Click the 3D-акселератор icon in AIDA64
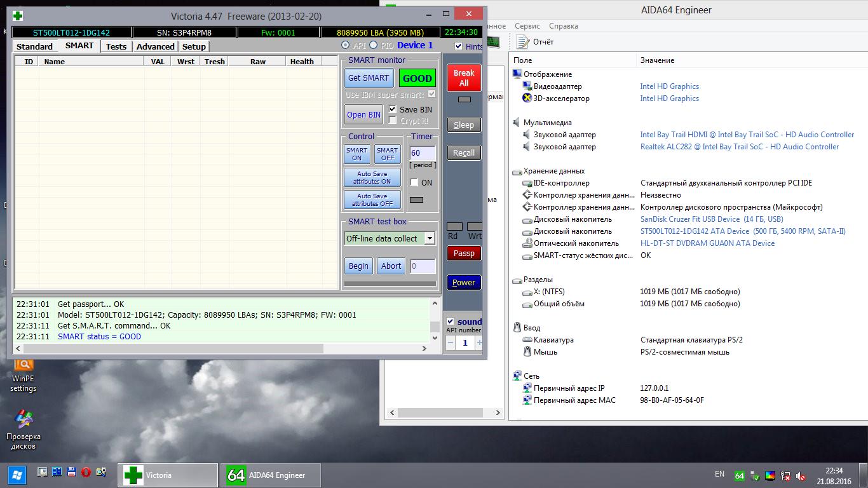Image resolution: width=868 pixels, height=488 pixels. 527,98
